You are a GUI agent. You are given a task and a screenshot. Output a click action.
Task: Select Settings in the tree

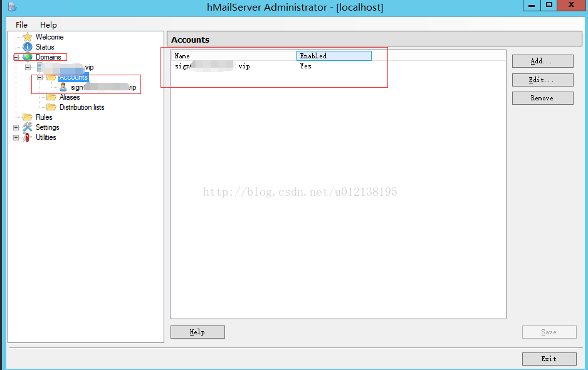point(47,127)
